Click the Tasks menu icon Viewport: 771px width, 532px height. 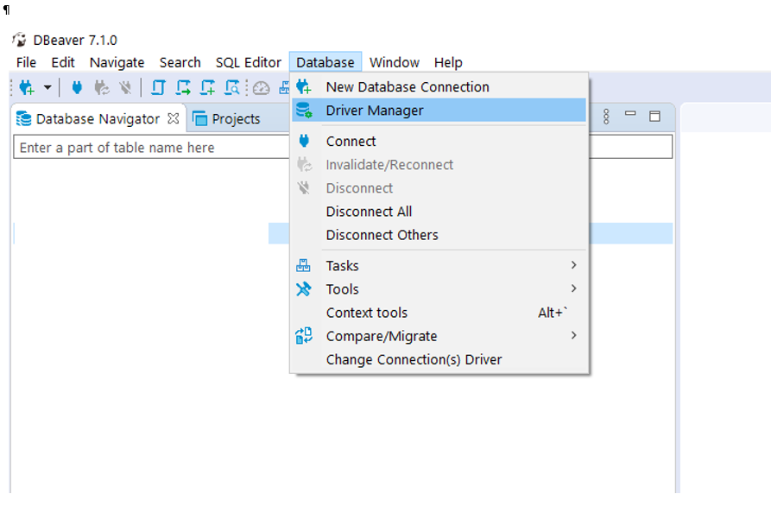(x=303, y=265)
